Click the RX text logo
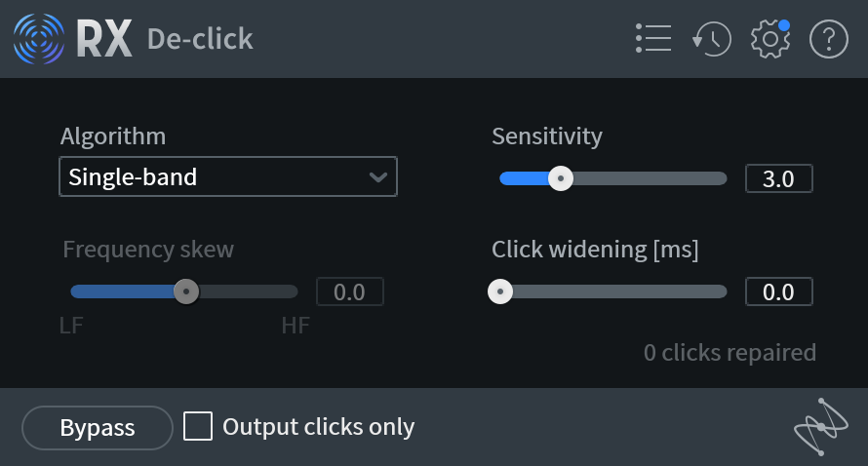 [x=104, y=38]
